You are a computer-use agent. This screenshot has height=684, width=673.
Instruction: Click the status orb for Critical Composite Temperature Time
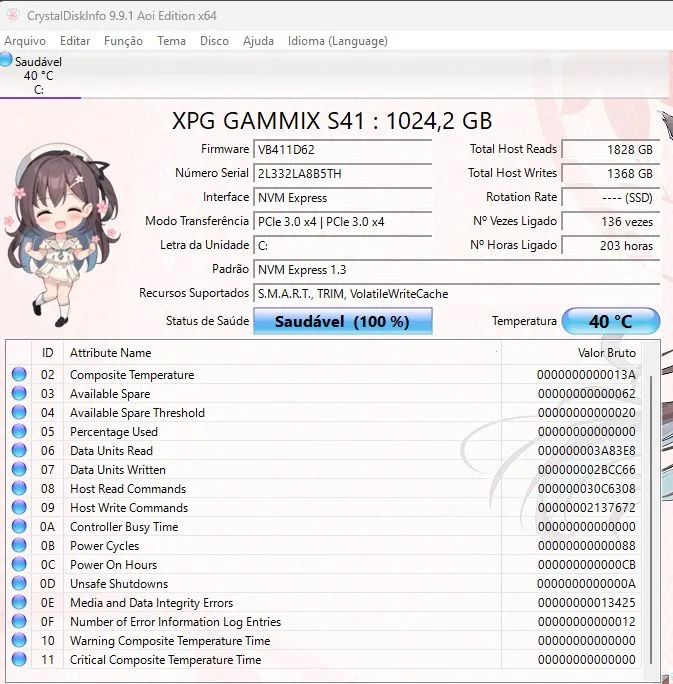coord(19,659)
